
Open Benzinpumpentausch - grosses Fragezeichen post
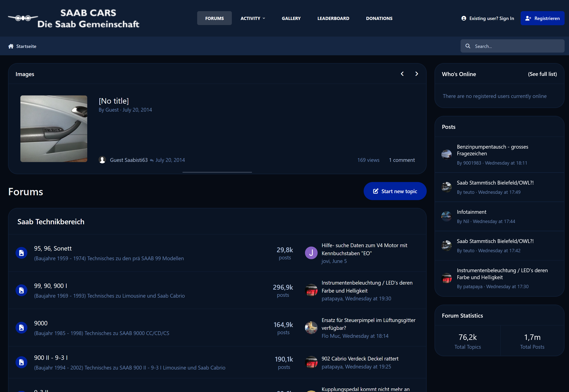point(492,150)
